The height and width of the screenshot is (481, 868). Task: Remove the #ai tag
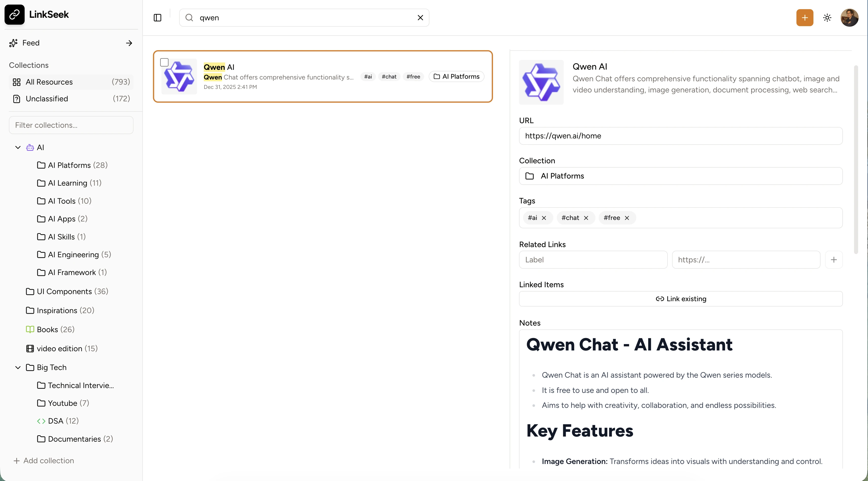(x=544, y=218)
